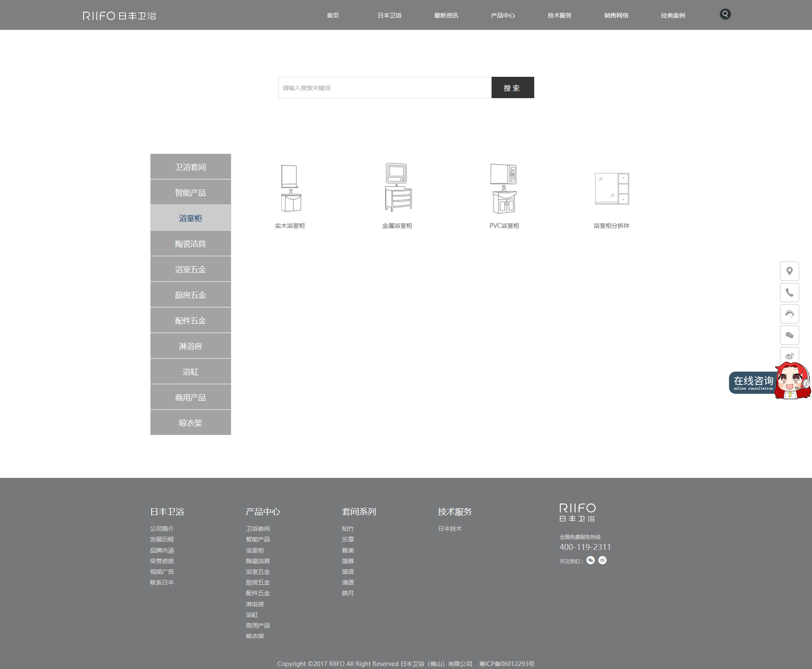812x669 pixels.
Task: Select the 实木浴室柜 product thumbnail
Action: 290,189
